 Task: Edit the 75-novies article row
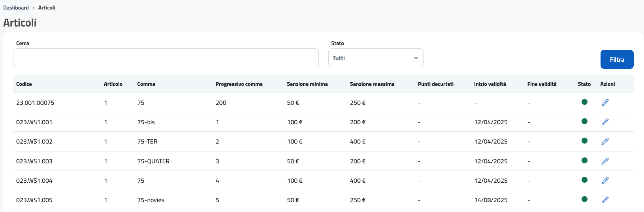(x=605, y=200)
